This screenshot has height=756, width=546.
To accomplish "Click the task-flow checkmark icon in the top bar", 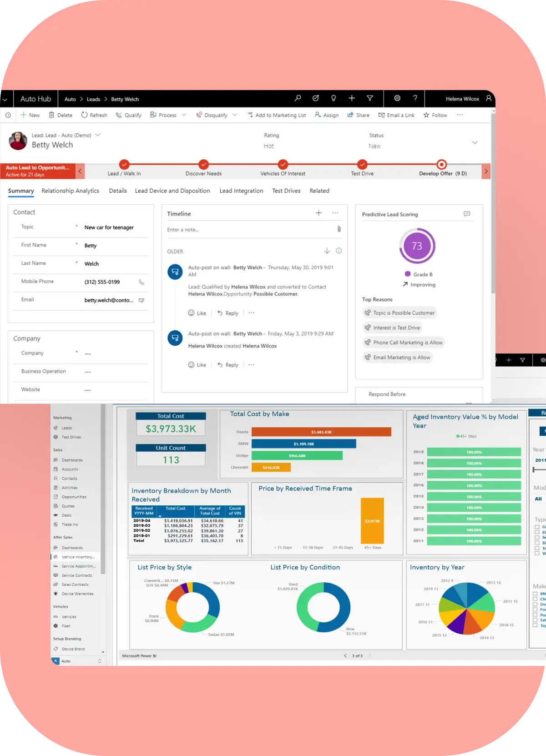I will (x=316, y=98).
